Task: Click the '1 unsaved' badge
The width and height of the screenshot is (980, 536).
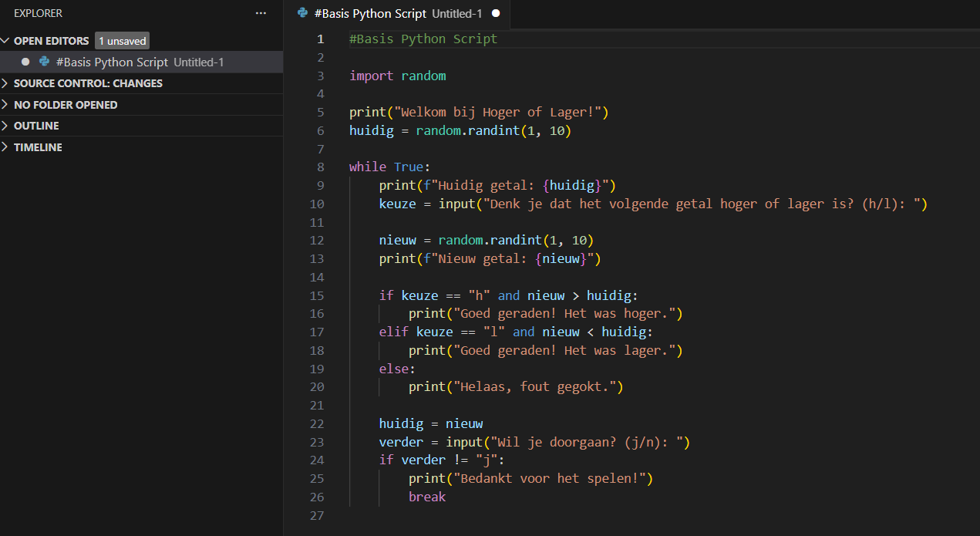Action: 122,41
